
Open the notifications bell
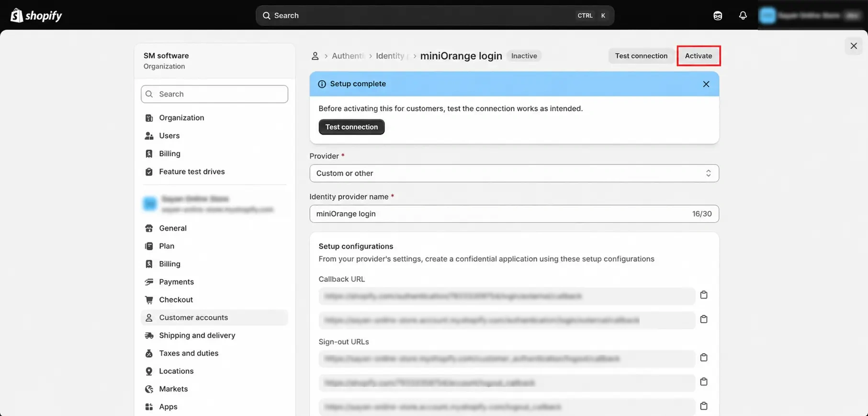[743, 15]
